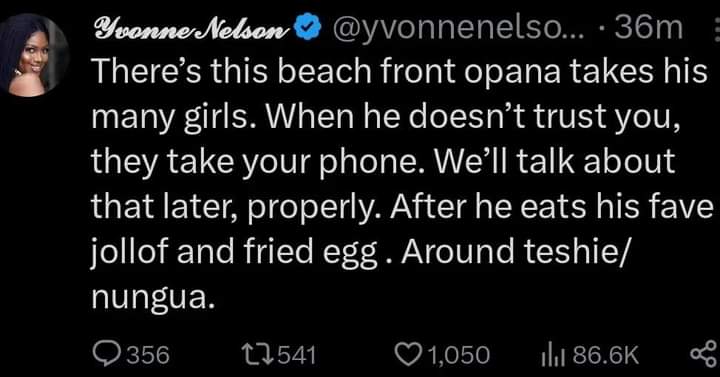Image resolution: width=720 pixels, height=377 pixels.
Task: Like the tweet with heart icon
Action: [x=406, y=355]
